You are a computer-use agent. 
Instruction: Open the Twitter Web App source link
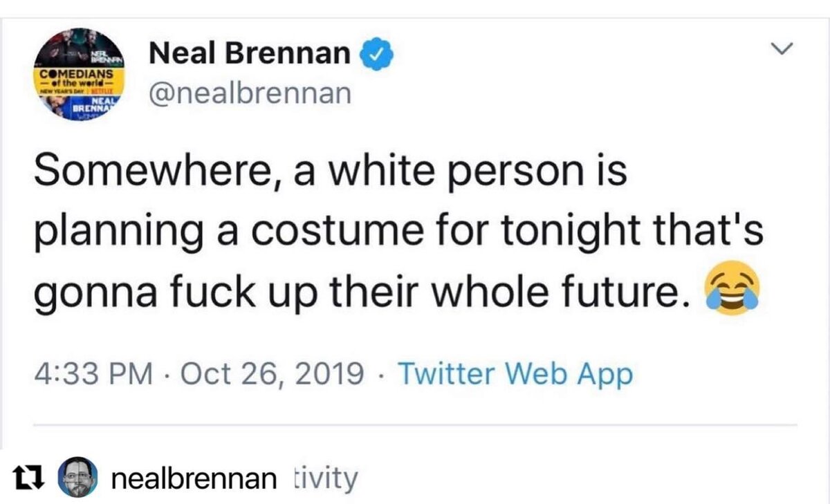click(x=515, y=374)
